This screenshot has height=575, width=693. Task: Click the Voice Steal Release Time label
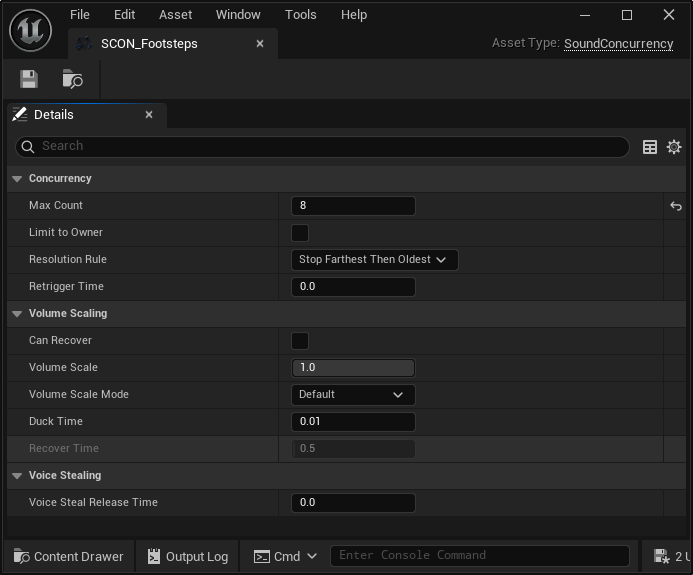[93, 502]
